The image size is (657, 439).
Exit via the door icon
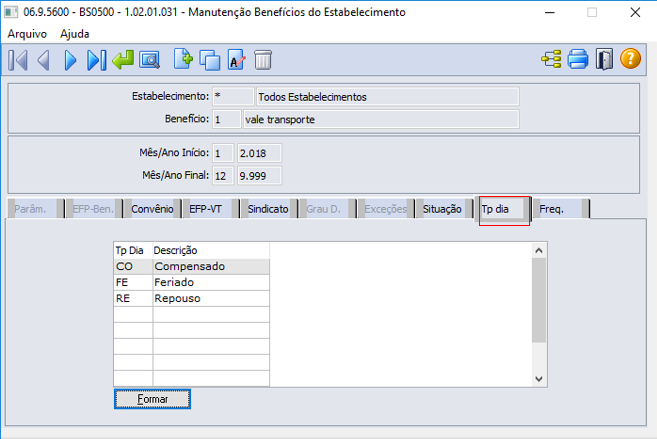click(x=604, y=59)
